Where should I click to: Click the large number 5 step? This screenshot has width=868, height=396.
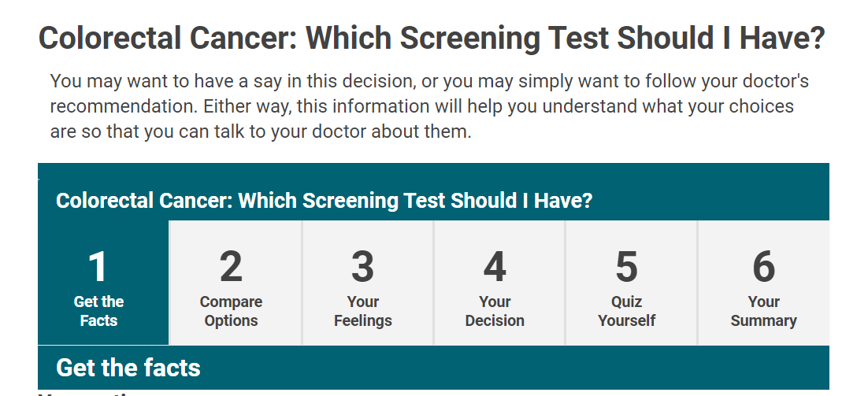pos(626,267)
